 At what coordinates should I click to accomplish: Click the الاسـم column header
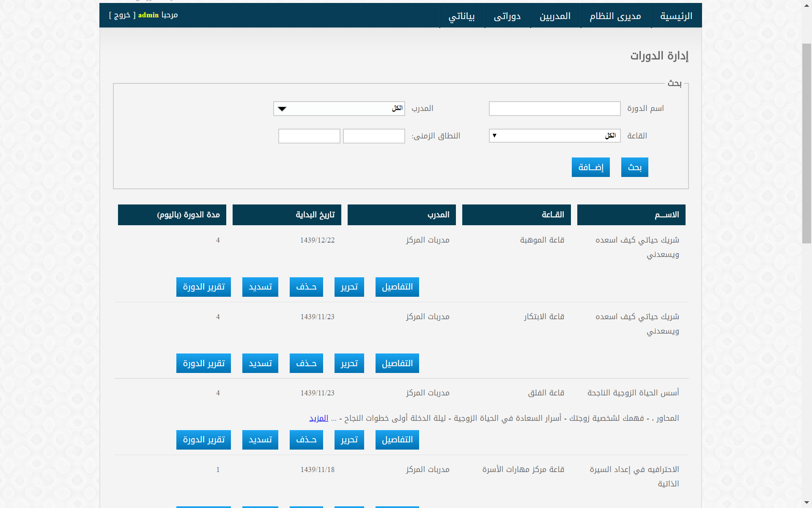coord(631,215)
